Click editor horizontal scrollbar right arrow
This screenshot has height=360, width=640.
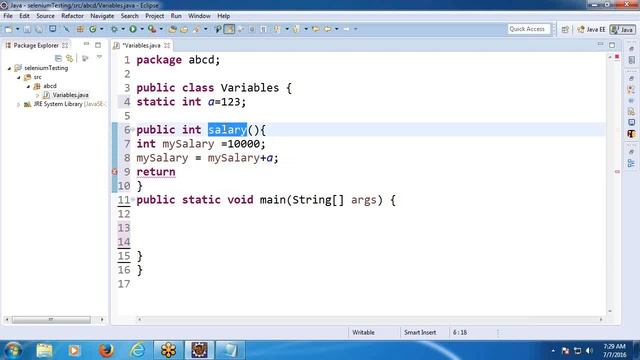[601, 320]
